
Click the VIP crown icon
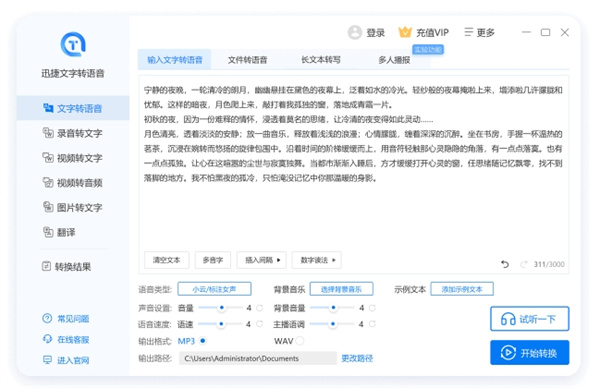405,32
